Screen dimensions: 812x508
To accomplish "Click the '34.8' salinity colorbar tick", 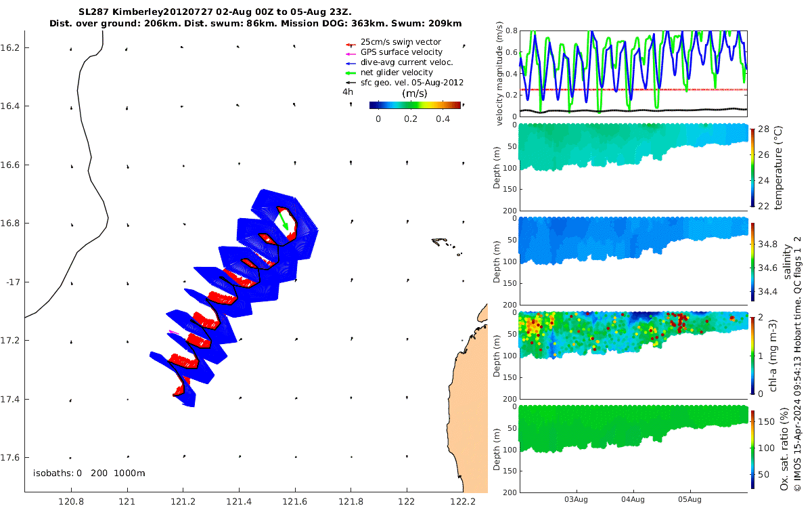I will click(x=767, y=245).
